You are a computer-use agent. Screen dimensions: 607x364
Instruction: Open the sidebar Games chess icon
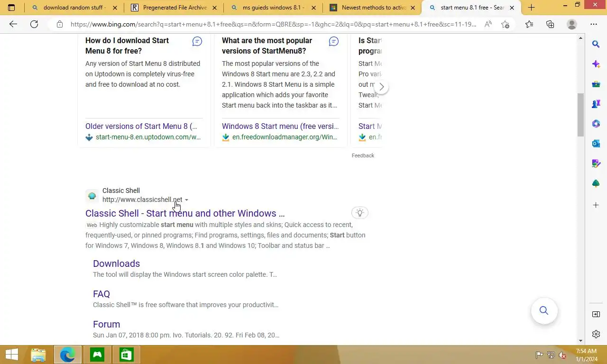click(596, 104)
